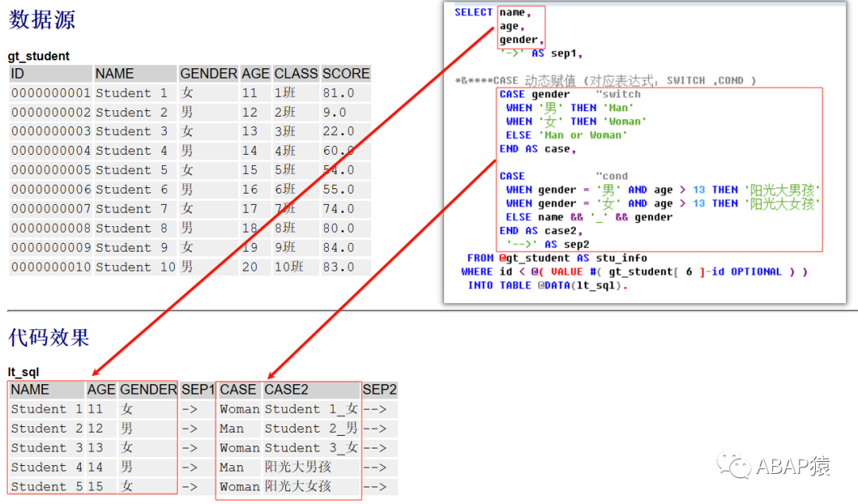This screenshot has width=858, height=504.
Task: Click the SEP2 column header in lt_sql
Action: click(x=379, y=390)
